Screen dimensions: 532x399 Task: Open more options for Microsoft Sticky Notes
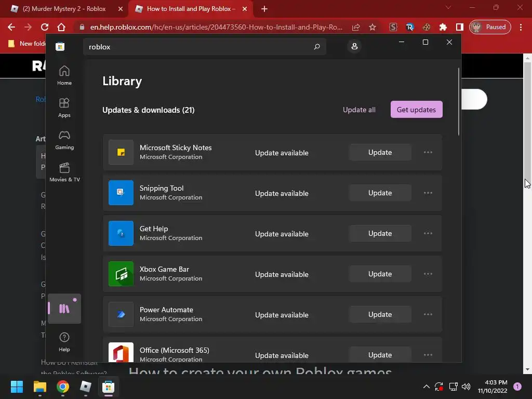pyautogui.click(x=428, y=152)
